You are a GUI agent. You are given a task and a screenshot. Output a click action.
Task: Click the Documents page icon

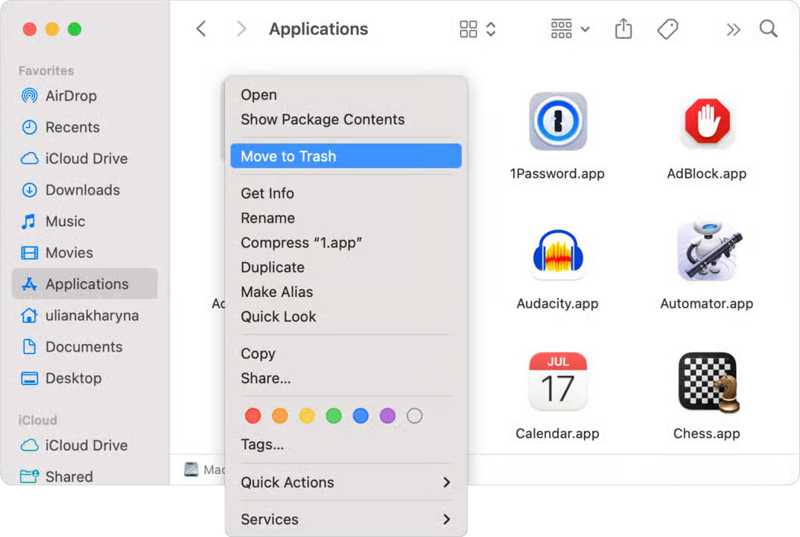tap(30, 347)
